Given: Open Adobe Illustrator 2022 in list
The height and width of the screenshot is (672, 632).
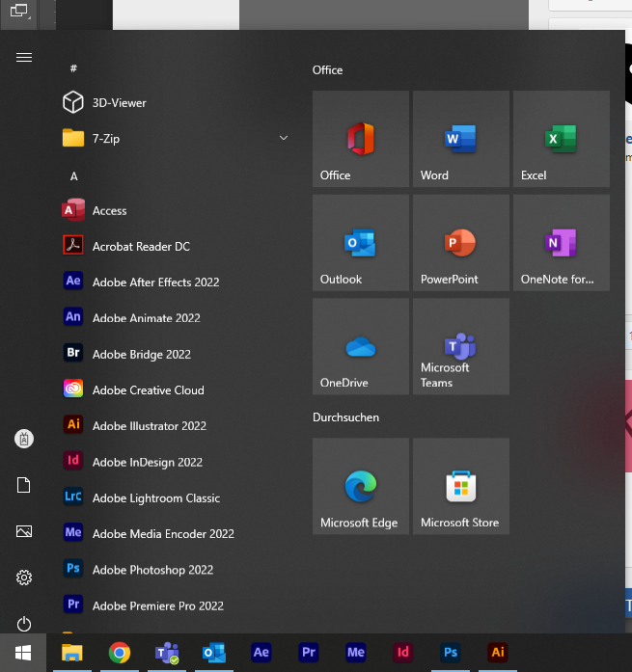Looking at the screenshot, I should coord(176,425).
